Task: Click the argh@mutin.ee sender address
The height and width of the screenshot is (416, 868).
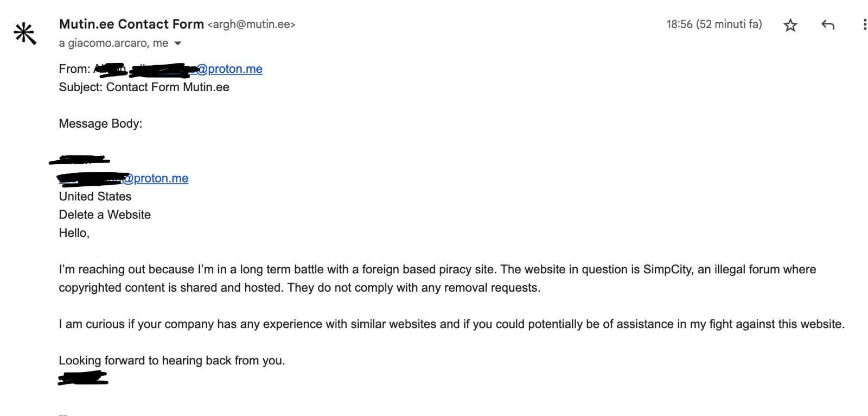Action: (251, 24)
